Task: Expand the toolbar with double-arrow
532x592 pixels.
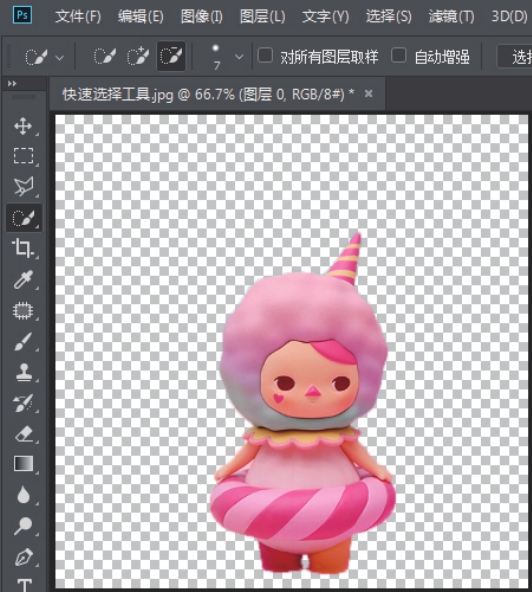Action: click(12, 83)
